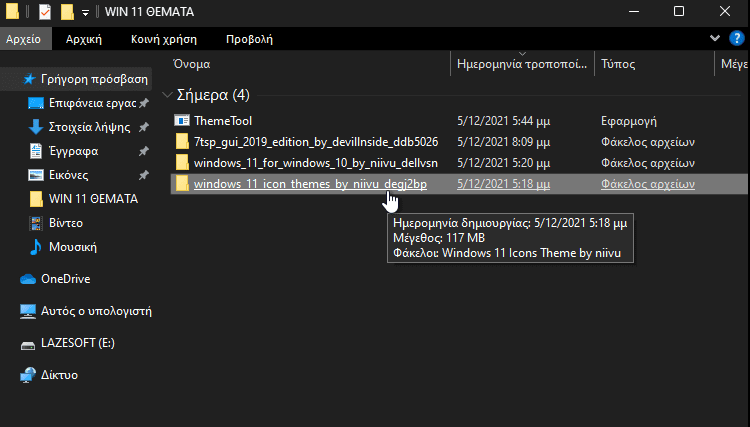The image size is (750, 427).
Task: Collapse the Σήμερα (4) group
Action: [x=167, y=95]
